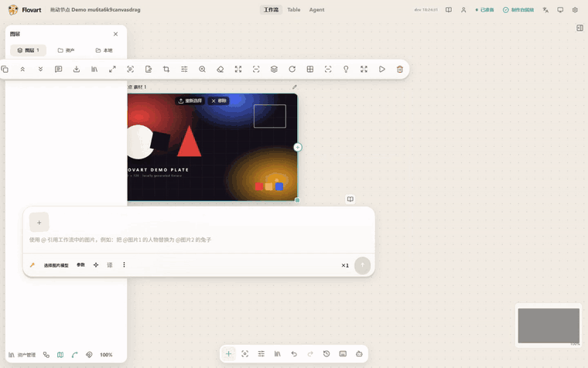Switch to the 工作流 tab
588x368 pixels.
(271, 10)
